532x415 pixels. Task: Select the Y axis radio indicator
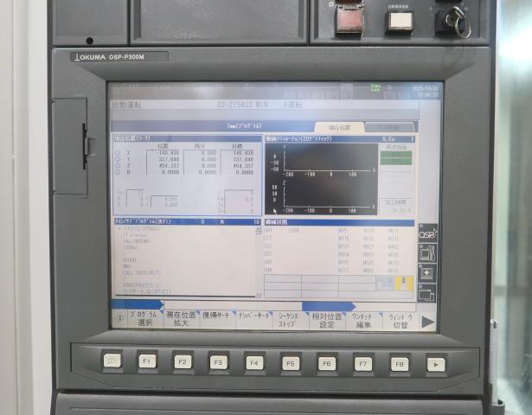point(118,159)
